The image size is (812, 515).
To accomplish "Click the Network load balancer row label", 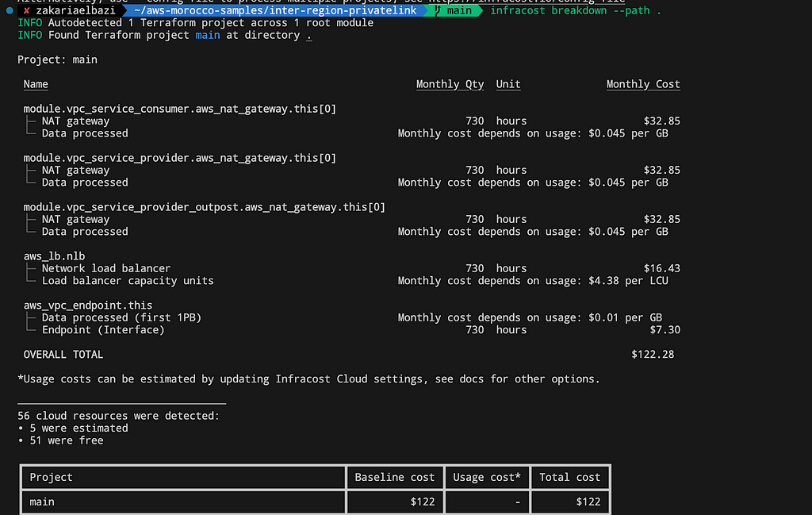I will click(x=106, y=268).
